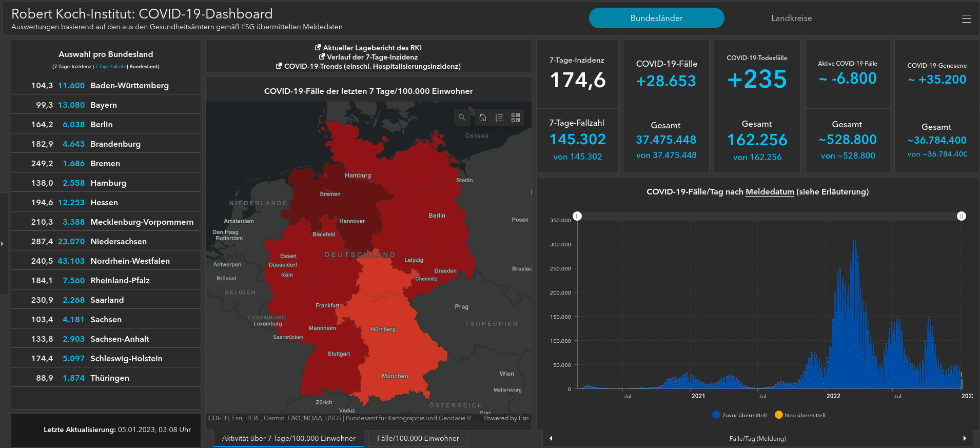Reset map to home extent
The image size is (980, 448).
click(x=483, y=118)
